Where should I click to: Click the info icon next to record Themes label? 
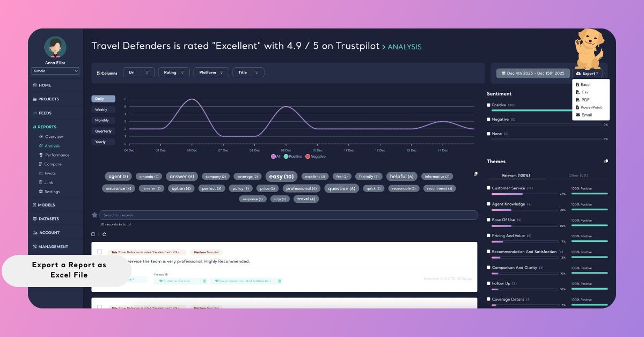(166, 274)
